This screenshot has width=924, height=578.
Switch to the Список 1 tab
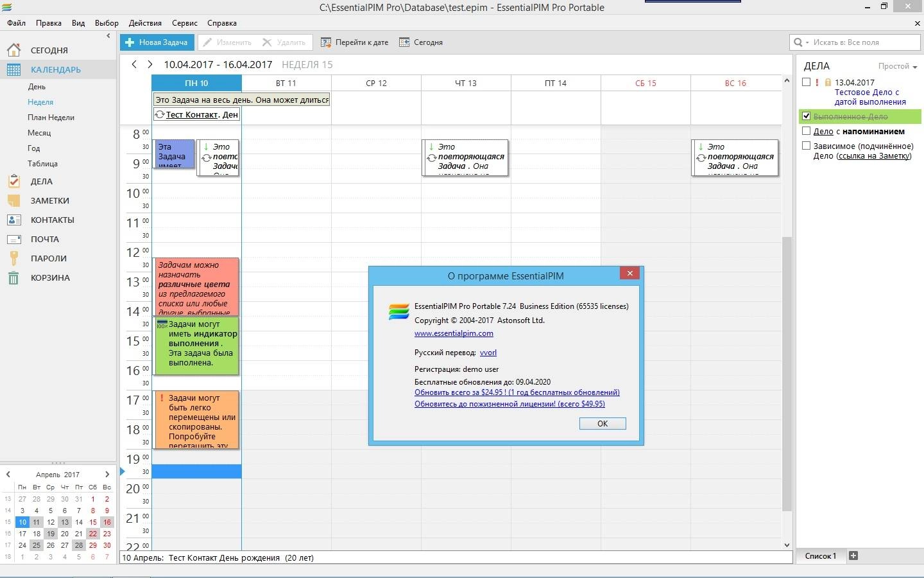821,556
